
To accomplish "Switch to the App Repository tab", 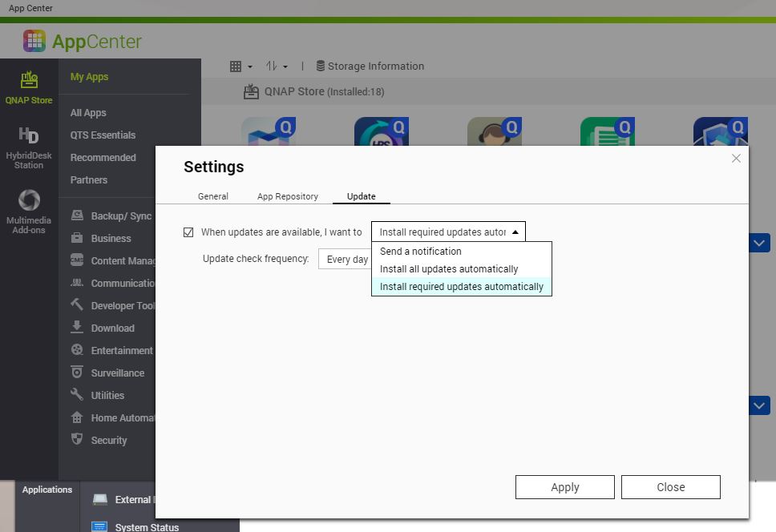I will coord(287,196).
